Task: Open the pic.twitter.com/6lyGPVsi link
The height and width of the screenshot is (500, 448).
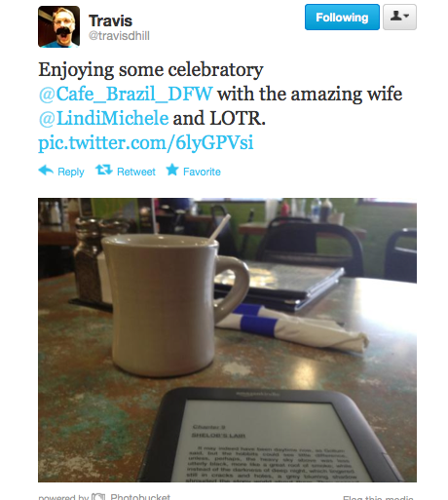Action: click(x=146, y=142)
